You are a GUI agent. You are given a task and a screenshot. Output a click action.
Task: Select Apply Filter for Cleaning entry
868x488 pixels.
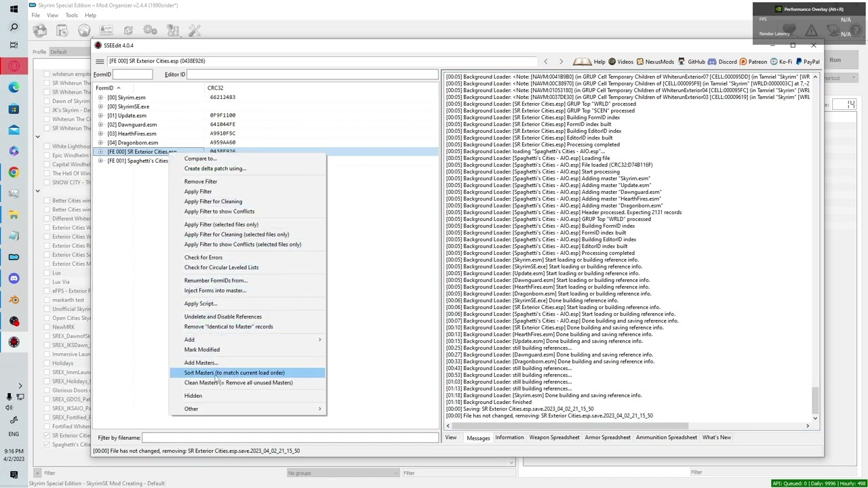tap(248, 201)
